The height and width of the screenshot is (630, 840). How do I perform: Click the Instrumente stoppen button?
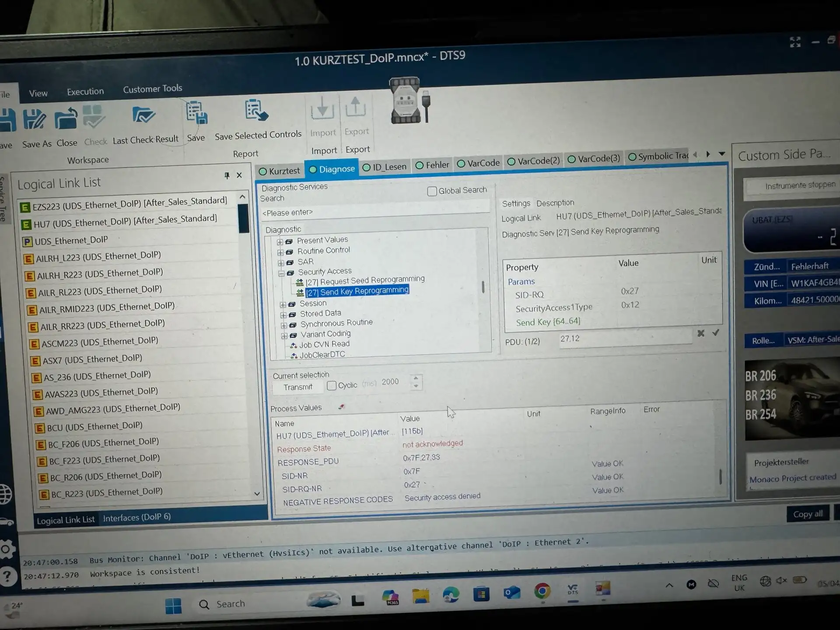click(792, 186)
